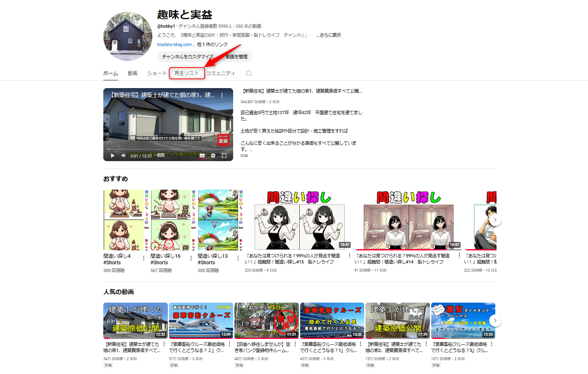
Task: Open three-dot menu on featured video player
Action: coord(222,95)
